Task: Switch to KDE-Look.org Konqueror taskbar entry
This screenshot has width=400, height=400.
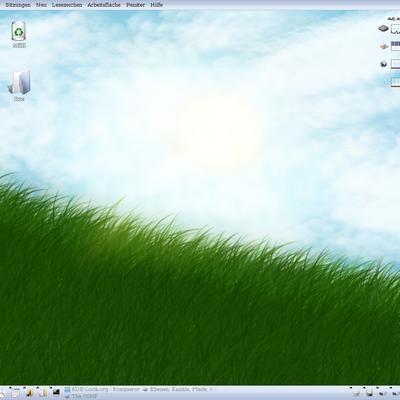Action: click(103, 389)
